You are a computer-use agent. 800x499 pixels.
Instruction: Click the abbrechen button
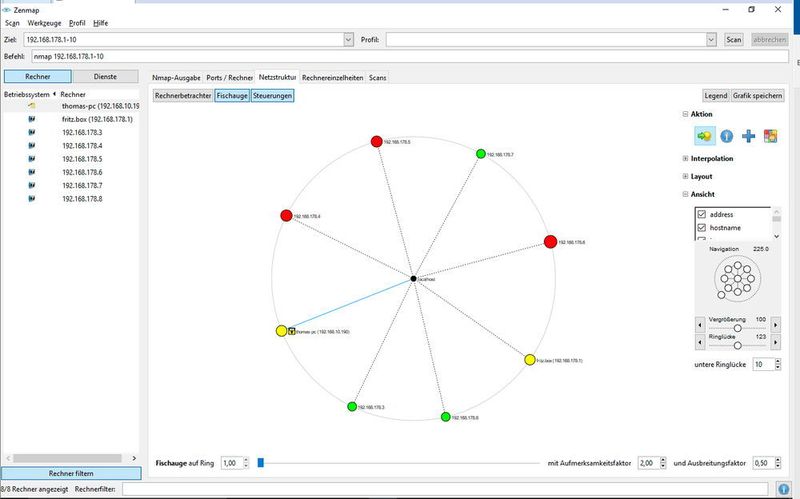(769, 39)
